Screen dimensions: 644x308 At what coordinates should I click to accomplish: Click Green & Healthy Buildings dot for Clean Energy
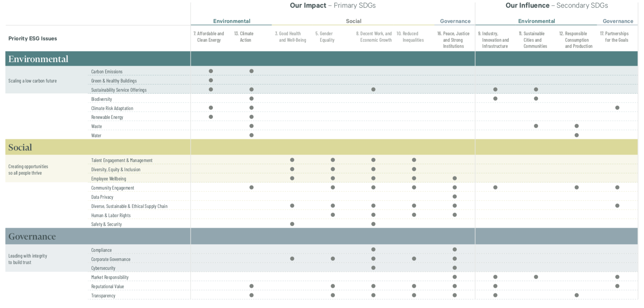211,80
